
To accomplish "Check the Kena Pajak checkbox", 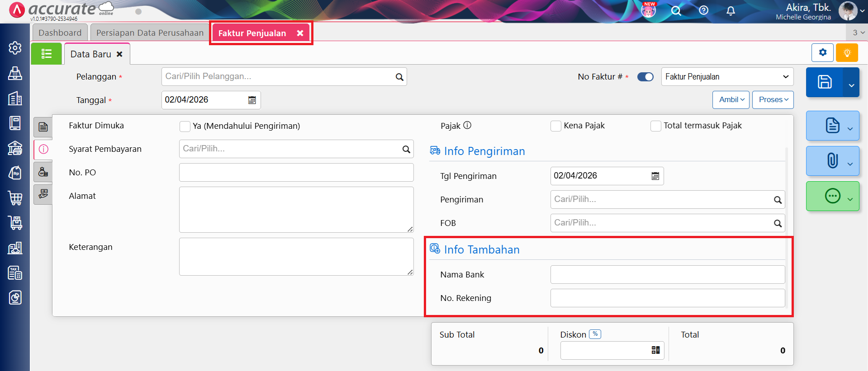I will click(x=555, y=126).
